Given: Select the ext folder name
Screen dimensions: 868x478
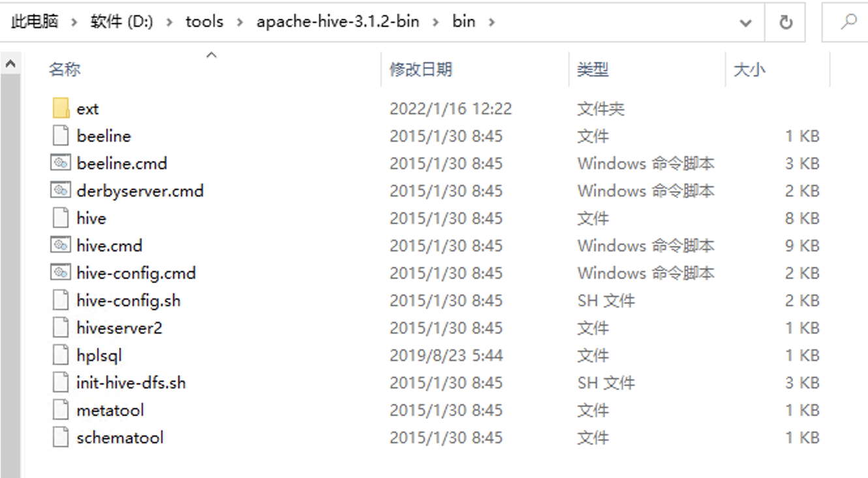Looking at the screenshot, I should (87, 108).
